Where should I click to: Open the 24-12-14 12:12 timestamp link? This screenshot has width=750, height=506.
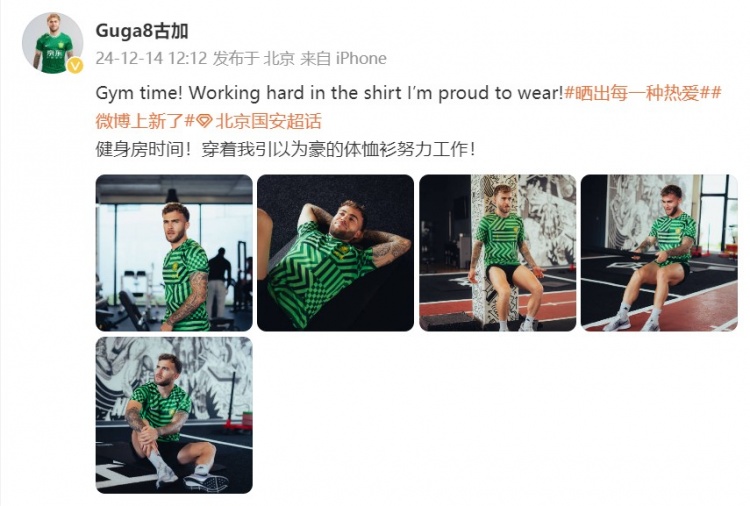151,58
